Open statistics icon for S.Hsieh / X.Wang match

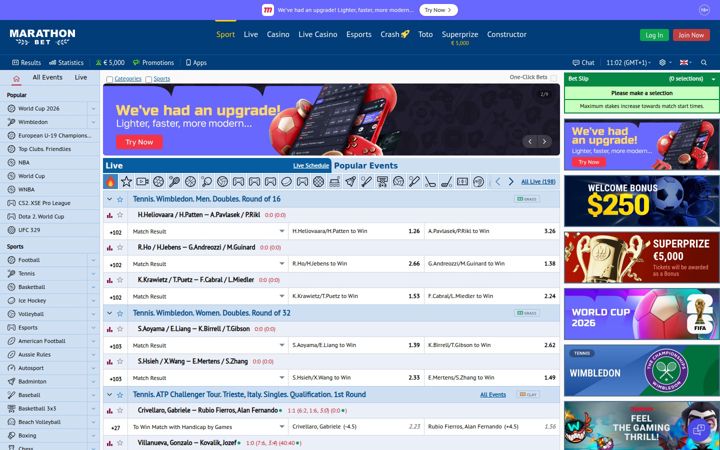110,362
